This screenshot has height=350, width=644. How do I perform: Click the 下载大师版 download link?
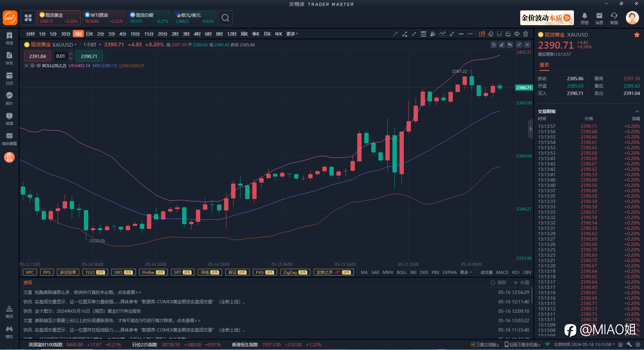click(485, 345)
